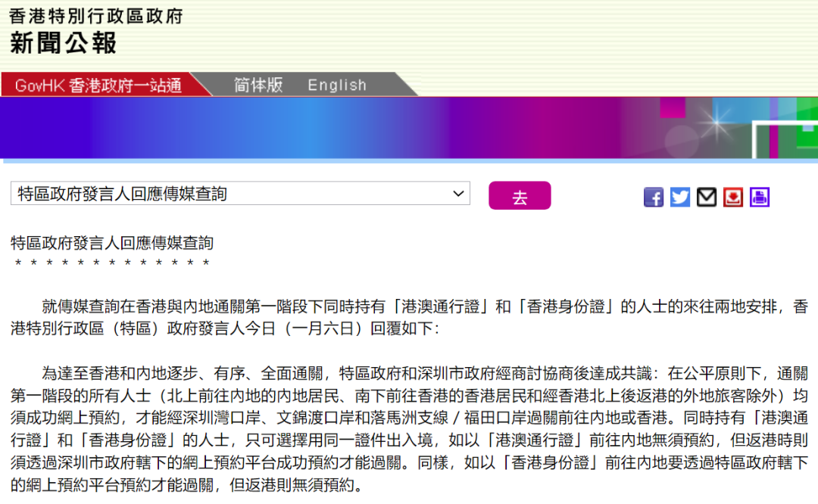Select the combo box showing the press release title

[240, 194]
